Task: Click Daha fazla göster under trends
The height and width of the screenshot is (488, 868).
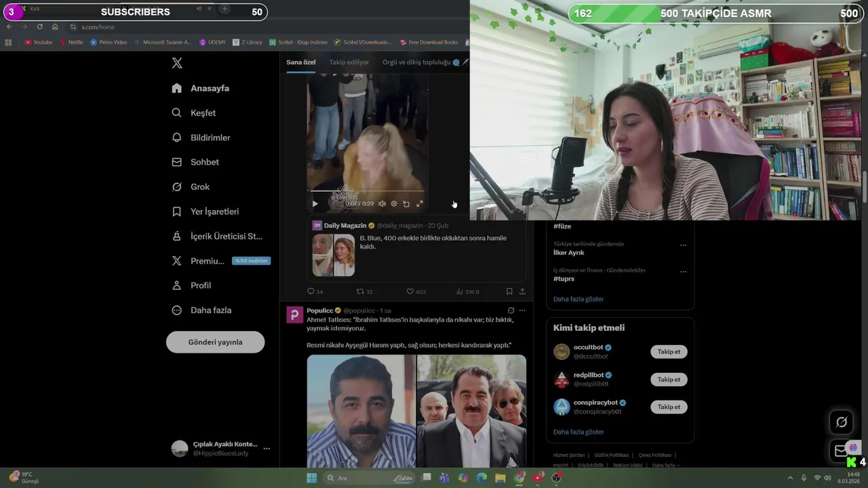Action: tap(578, 299)
